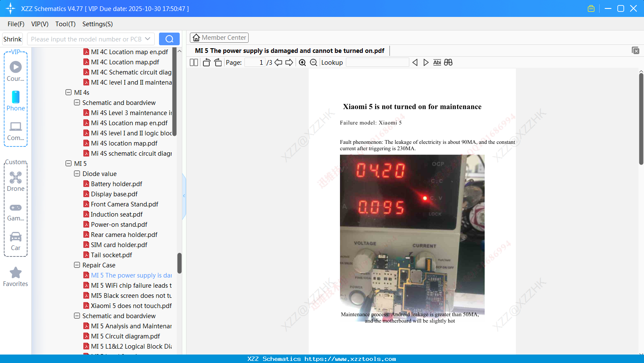Open the VIP(V) menu
Viewport: 644px width, 363px height.
click(x=39, y=24)
